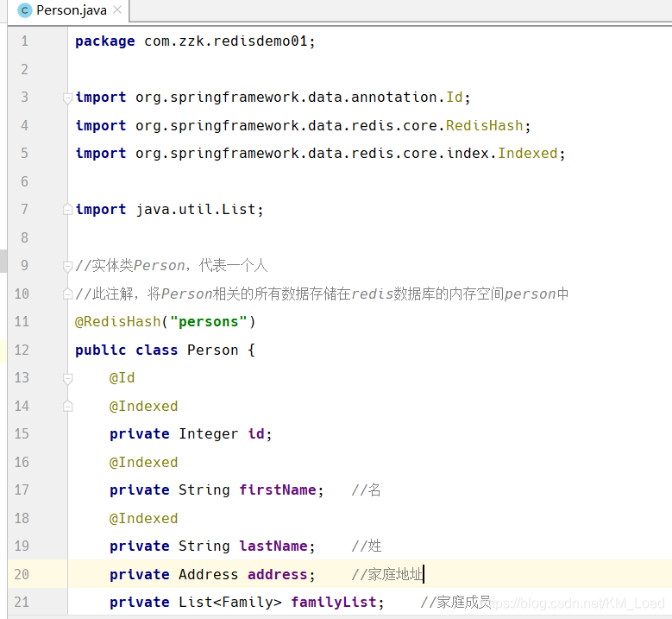
Task: Toggle fold marker at line 10 comment
Action: click(x=67, y=294)
